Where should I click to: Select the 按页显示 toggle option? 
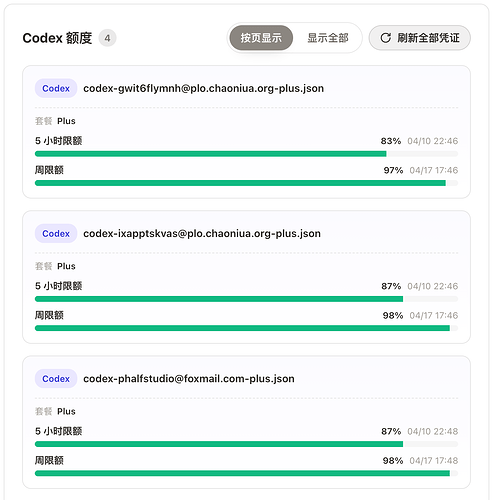pyautogui.click(x=261, y=38)
